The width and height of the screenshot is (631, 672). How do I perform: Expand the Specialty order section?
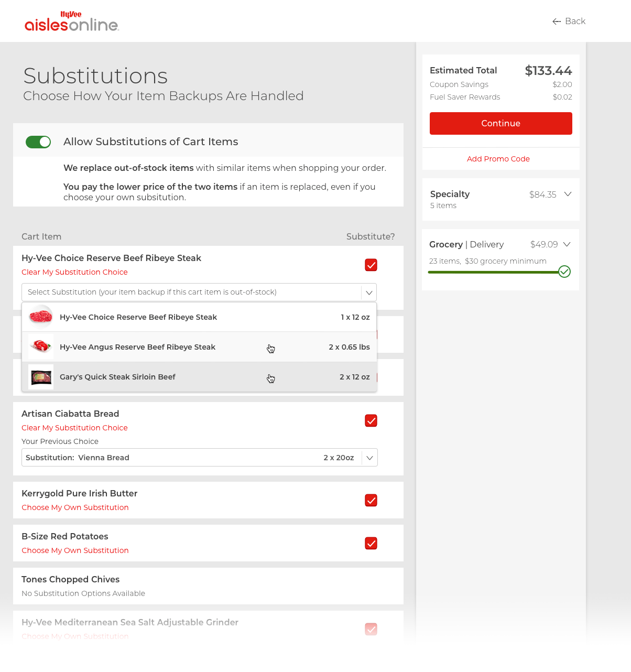coord(568,194)
